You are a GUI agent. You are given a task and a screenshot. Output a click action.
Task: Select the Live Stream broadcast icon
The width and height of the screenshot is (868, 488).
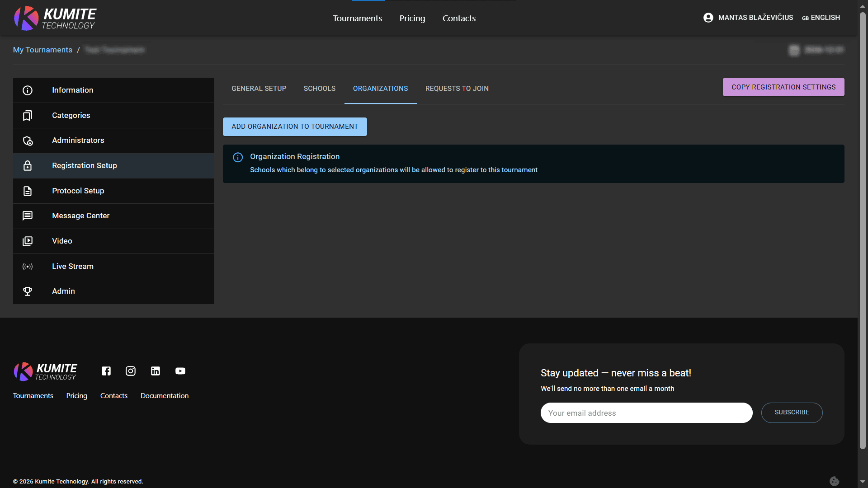click(28, 266)
